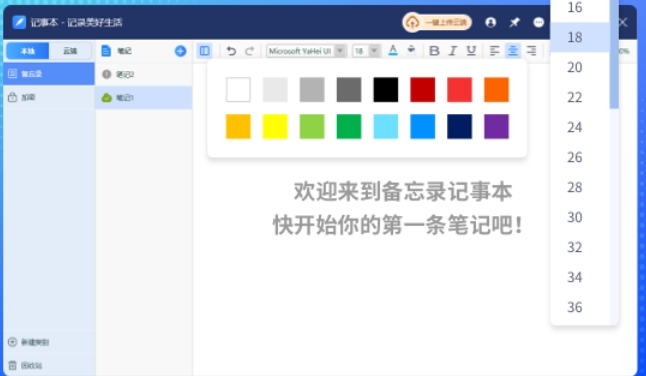Pick the dark gray color swatch

coord(349,89)
